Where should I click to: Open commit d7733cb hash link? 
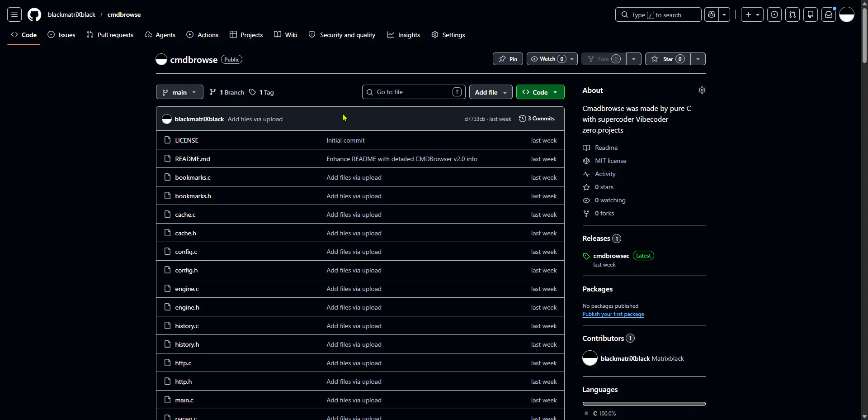pyautogui.click(x=475, y=119)
